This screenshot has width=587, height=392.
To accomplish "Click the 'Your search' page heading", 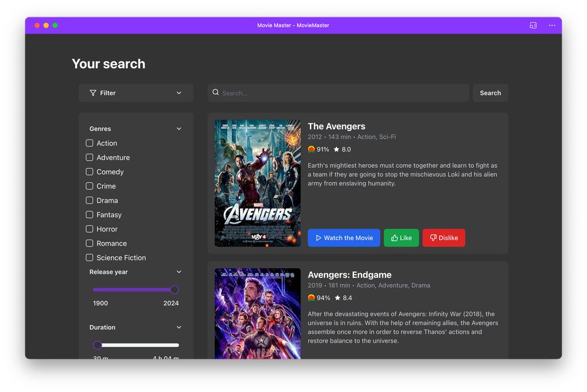I will (x=109, y=63).
